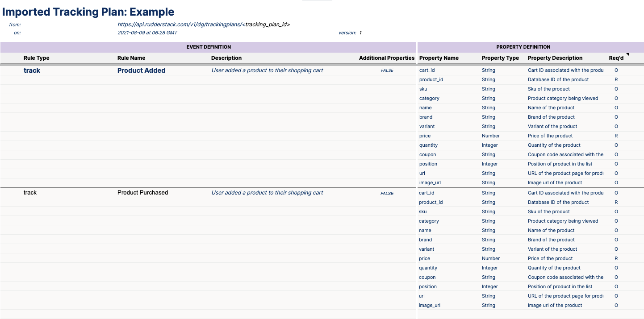Select 'Number' type for Product Added price
Viewport: 644px width, 319px height.
tap(491, 136)
